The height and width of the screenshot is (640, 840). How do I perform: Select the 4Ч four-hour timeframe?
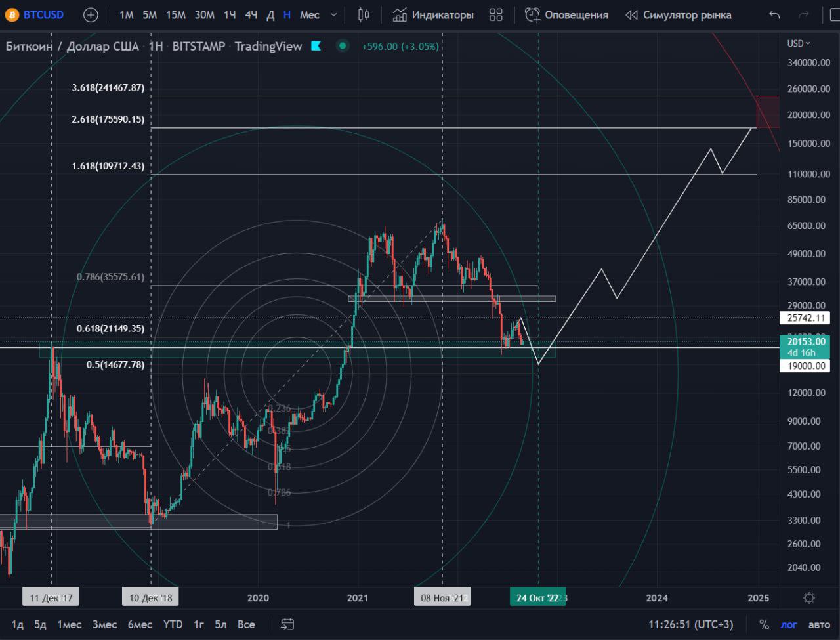(251, 14)
